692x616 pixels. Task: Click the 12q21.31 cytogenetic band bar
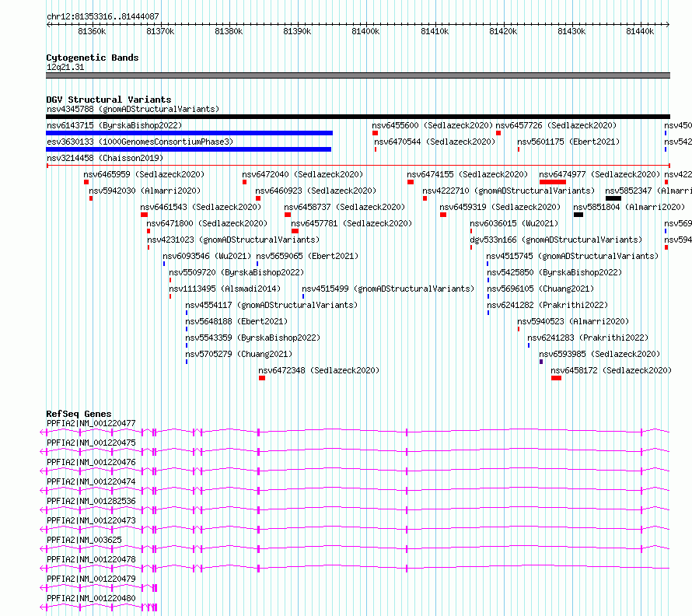pos(358,75)
